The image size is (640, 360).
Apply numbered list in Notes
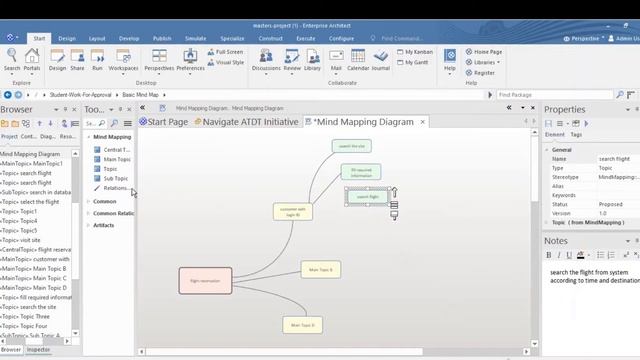611,255
